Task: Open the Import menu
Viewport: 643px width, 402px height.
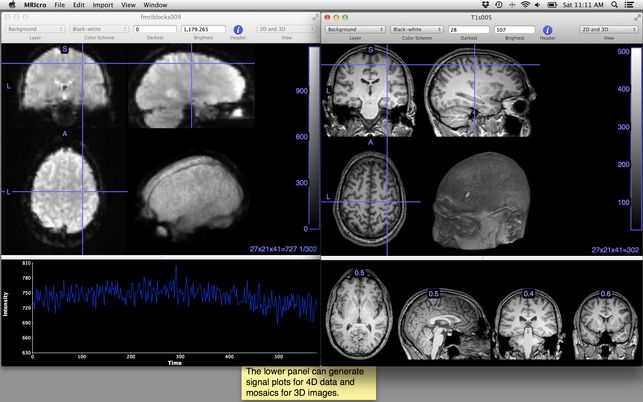Action: point(102,5)
